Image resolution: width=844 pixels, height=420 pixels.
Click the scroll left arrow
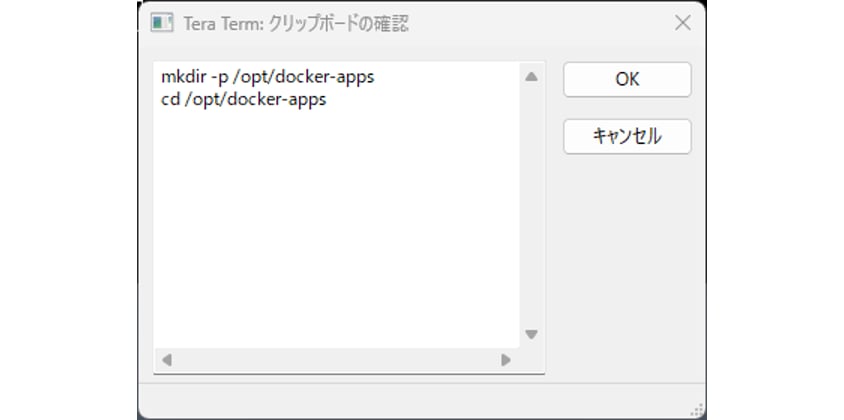[x=167, y=359]
